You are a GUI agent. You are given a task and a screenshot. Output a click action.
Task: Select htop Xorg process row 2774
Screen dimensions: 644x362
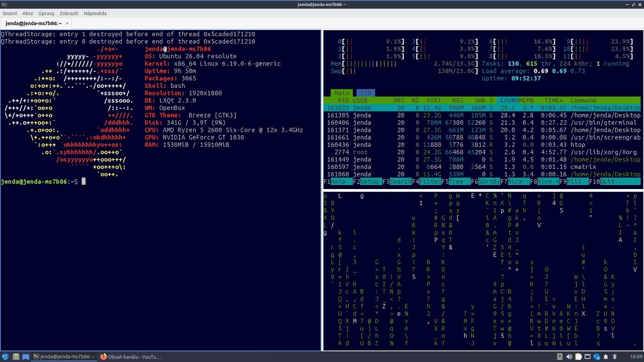[x=482, y=152]
